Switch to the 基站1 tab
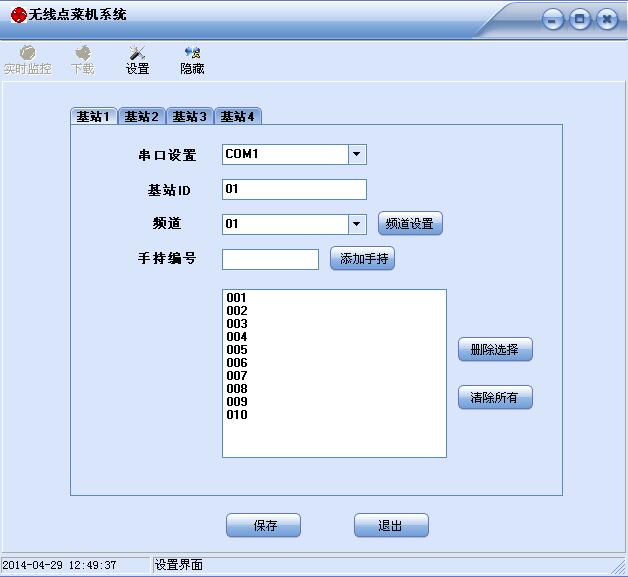The width and height of the screenshot is (628, 577). pyautogui.click(x=93, y=117)
